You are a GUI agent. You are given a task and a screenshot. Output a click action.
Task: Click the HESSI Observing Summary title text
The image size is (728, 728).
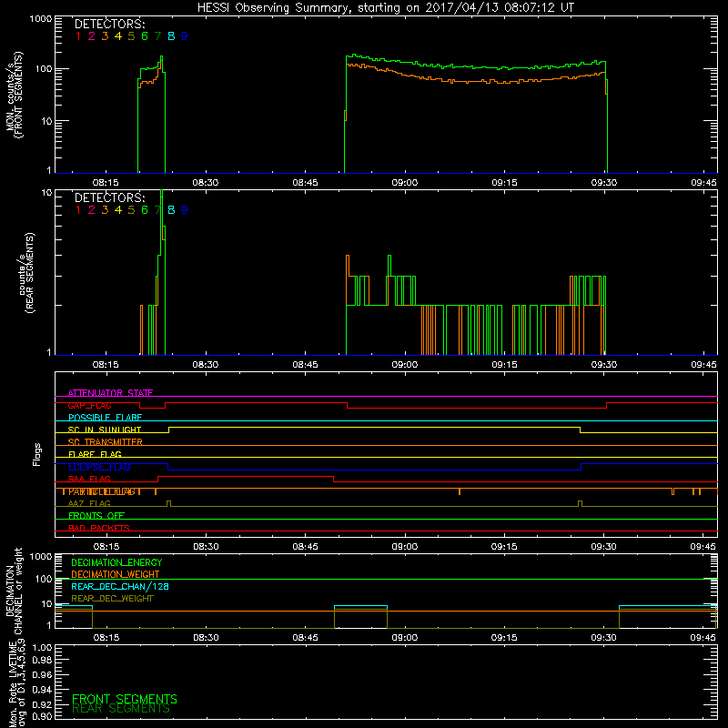tap(385, 8)
